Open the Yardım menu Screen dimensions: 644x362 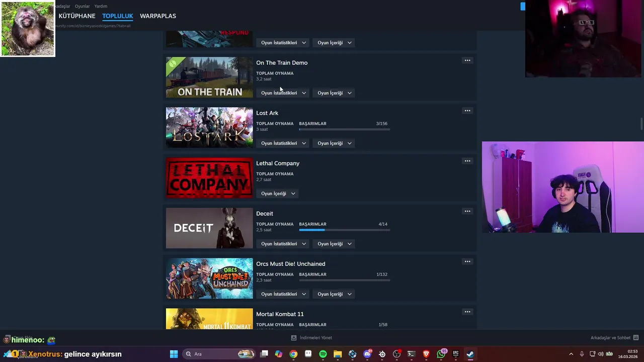click(101, 6)
